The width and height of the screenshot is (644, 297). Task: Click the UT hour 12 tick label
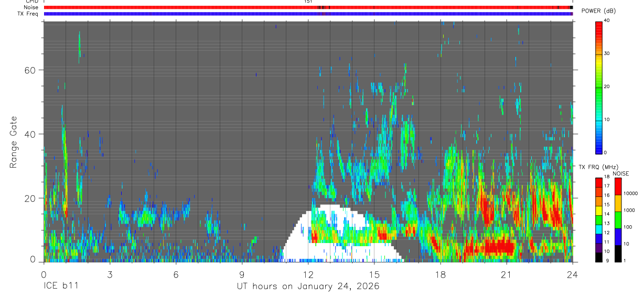308,274
